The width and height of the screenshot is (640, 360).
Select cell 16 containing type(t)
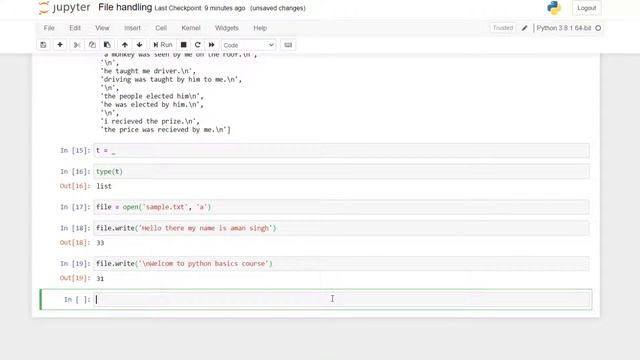341,171
